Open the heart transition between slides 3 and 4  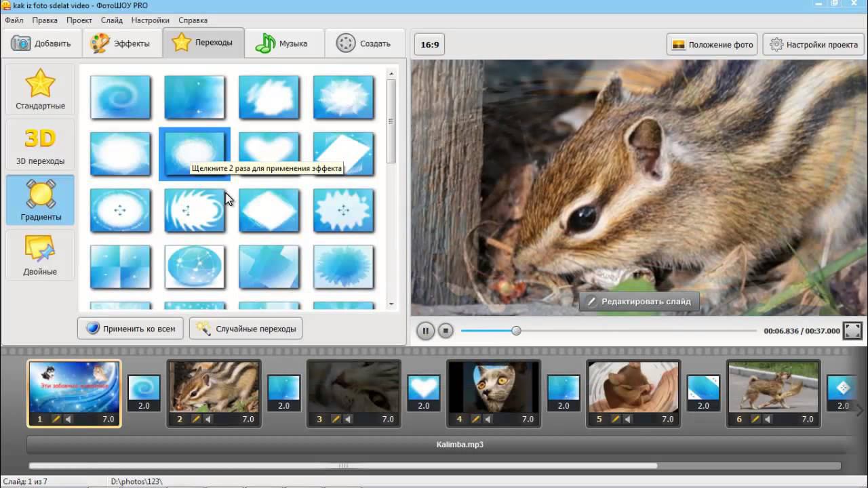[x=424, y=393]
